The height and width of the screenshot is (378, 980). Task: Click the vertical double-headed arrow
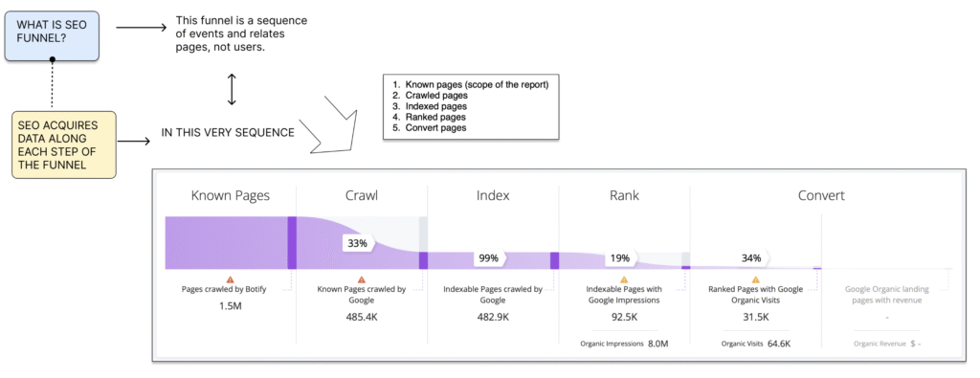click(x=232, y=89)
